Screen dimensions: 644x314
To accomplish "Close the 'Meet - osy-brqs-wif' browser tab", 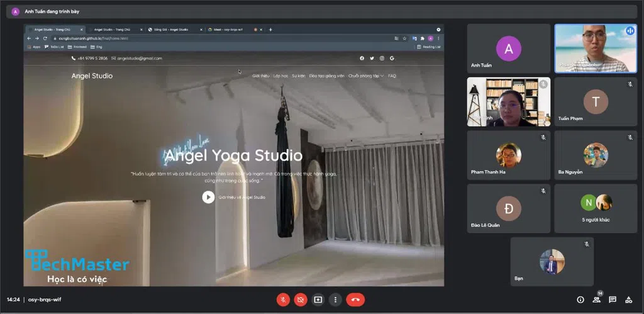I will point(262,30).
